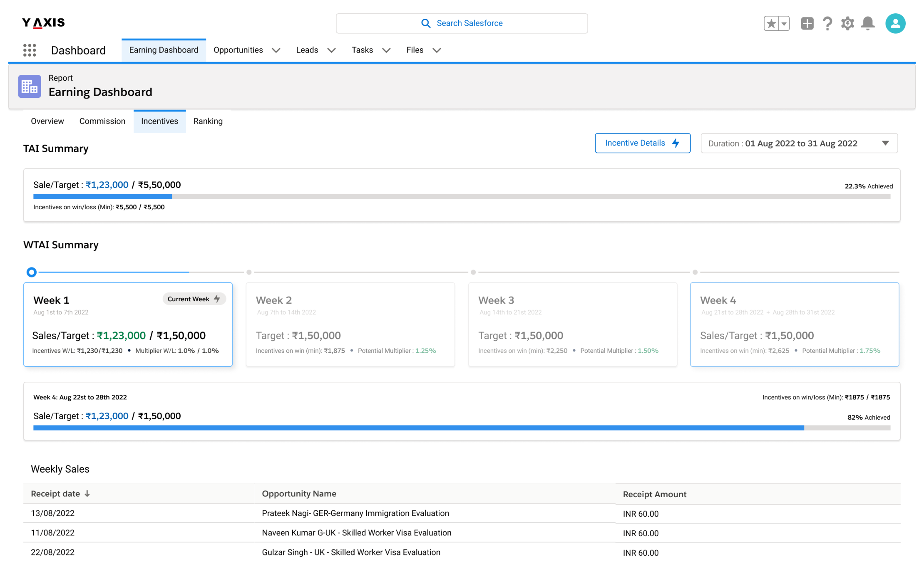
Task: Expand the Files chevron
Action: (437, 50)
